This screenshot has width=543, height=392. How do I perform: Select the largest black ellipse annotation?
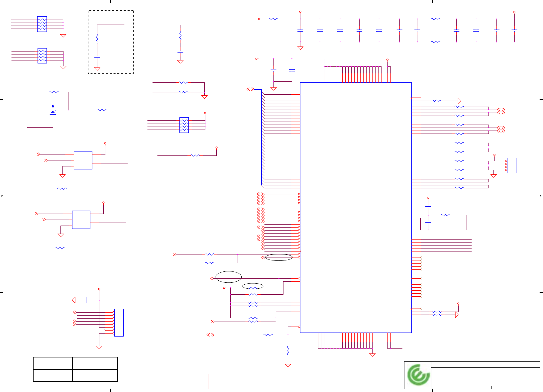point(229,277)
